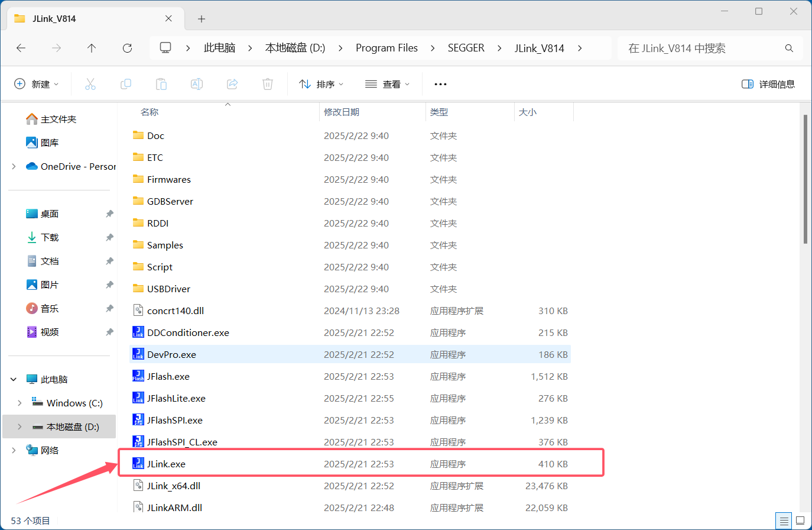Screen dimensions: 812x530
Task: Navigate to Program Files in breadcrumb
Action: click(386, 48)
